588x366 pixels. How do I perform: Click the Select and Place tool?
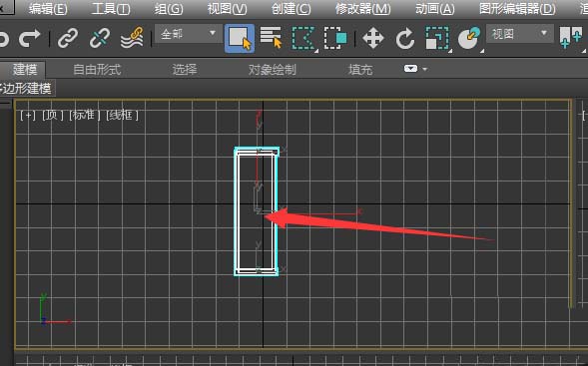(469, 38)
